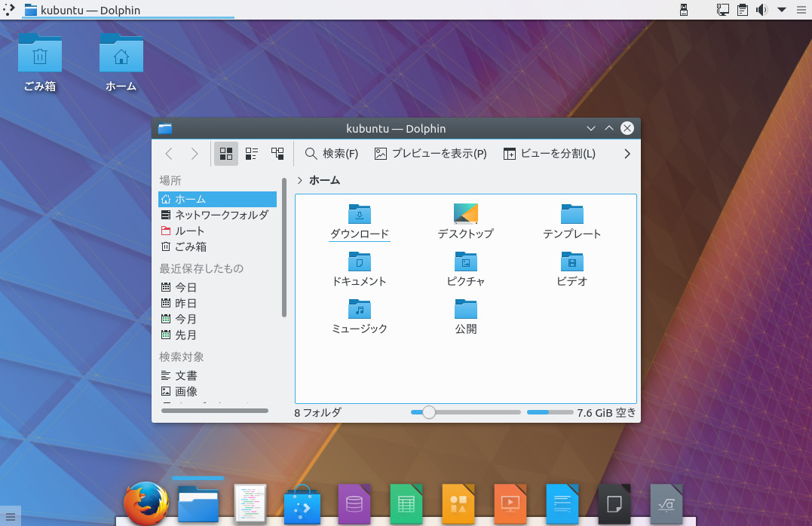Go forward with the right arrow in Dolphin
This screenshot has height=526, width=812.
tap(195, 154)
